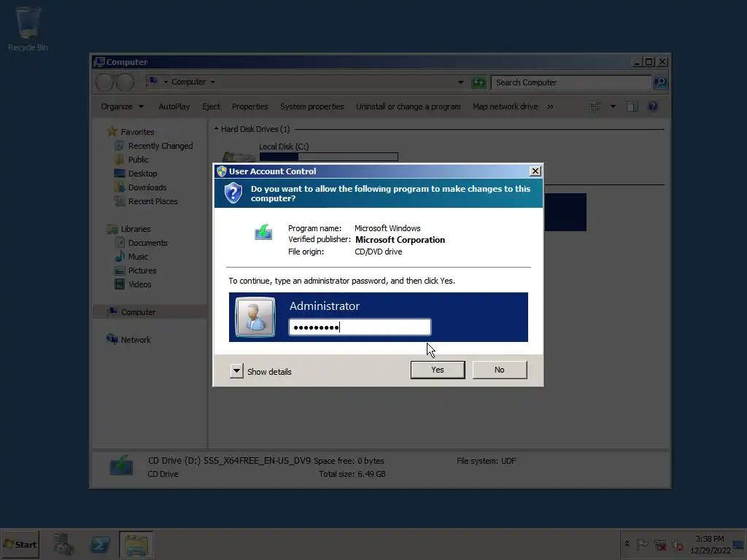Viewport: 747px width, 560px height.
Task: Click Yes in User Account Control
Action: [x=438, y=370]
